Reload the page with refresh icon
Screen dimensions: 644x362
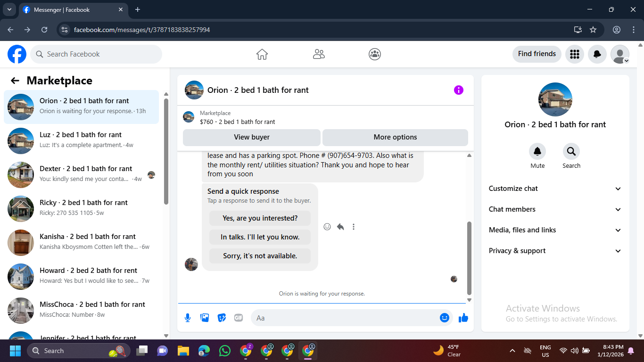[44, 30]
